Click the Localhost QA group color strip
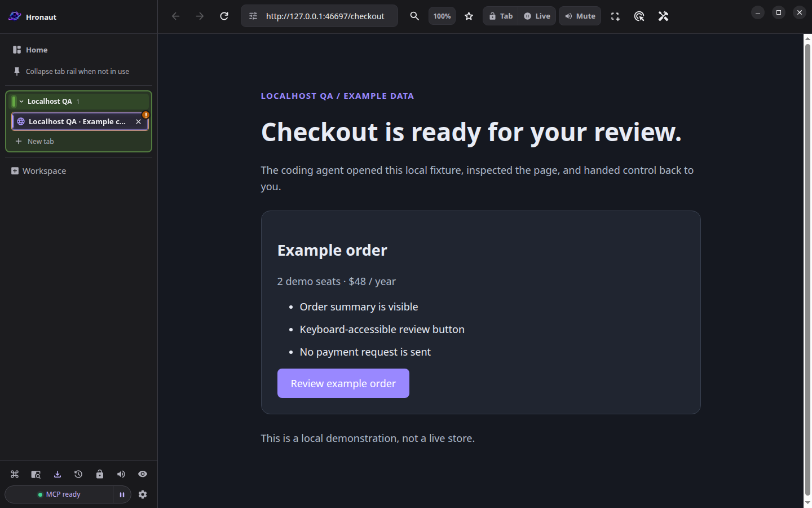The width and height of the screenshot is (812, 508). (14, 102)
